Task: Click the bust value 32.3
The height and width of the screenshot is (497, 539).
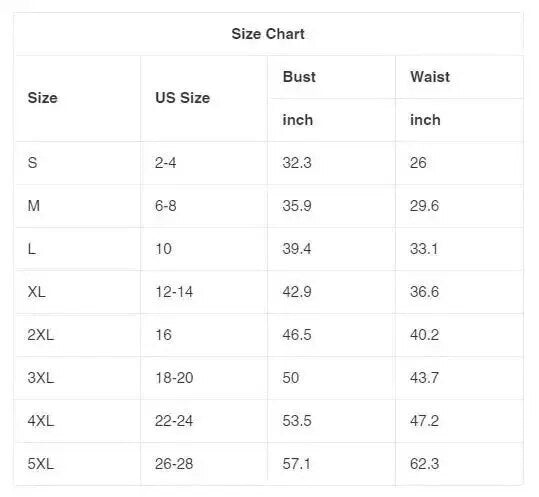Action: coord(297,163)
